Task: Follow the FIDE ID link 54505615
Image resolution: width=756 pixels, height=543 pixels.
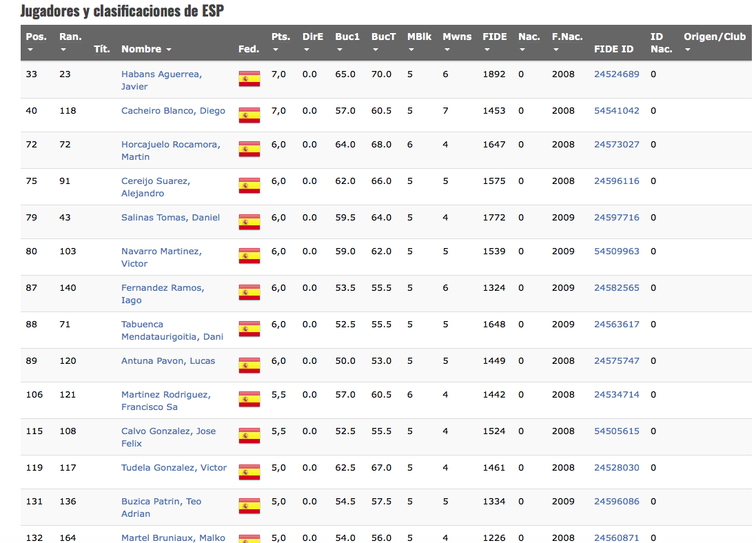Action: (616, 431)
